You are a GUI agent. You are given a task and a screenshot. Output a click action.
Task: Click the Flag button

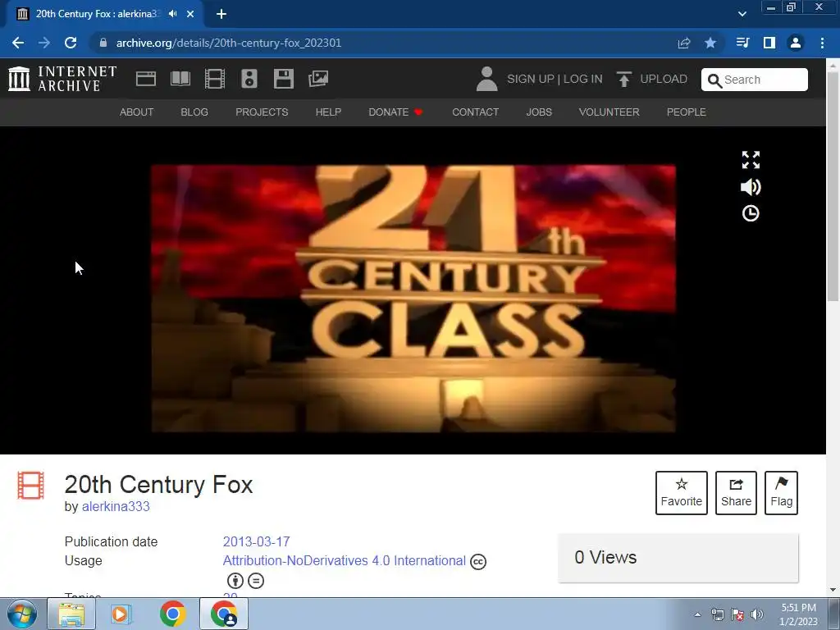point(781,493)
